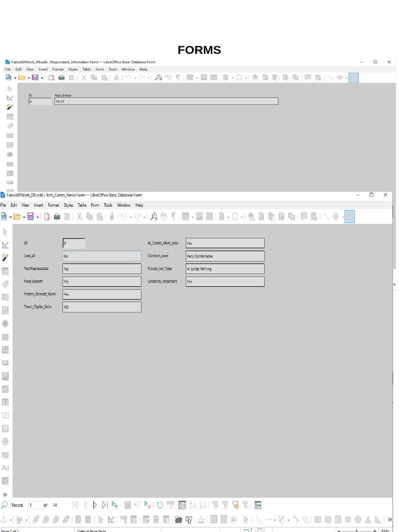Open Insert menu in Respondant_Infomation Form
399x532 pixels.
(x=43, y=69)
